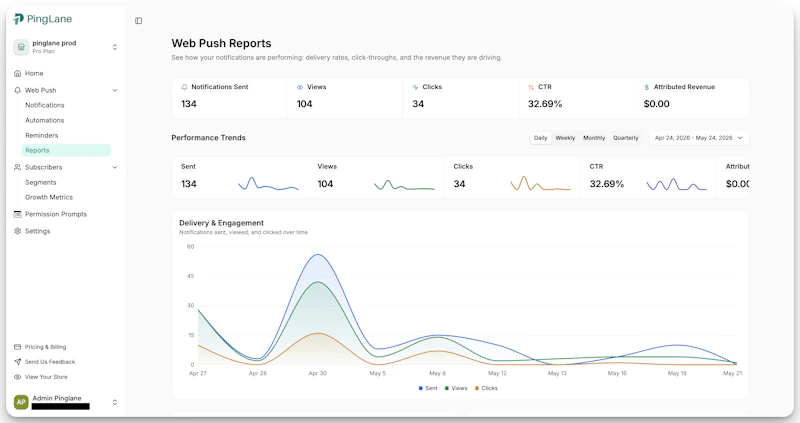
Task: Click the Notifications Sent bell icon
Action: click(184, 87)
